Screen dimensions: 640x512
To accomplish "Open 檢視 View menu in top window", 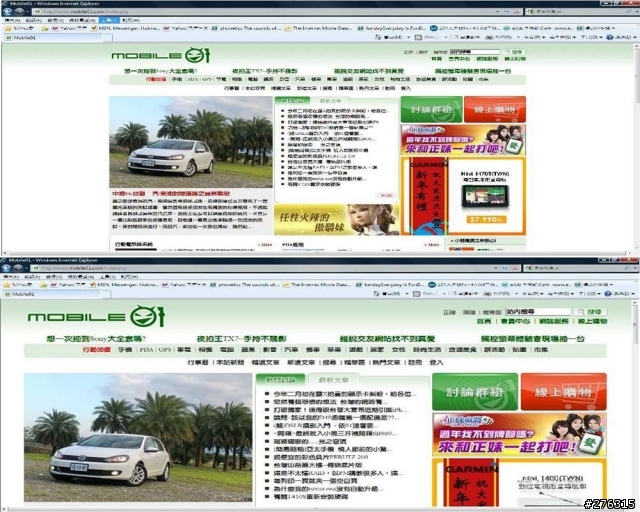I will click(55, 20).
